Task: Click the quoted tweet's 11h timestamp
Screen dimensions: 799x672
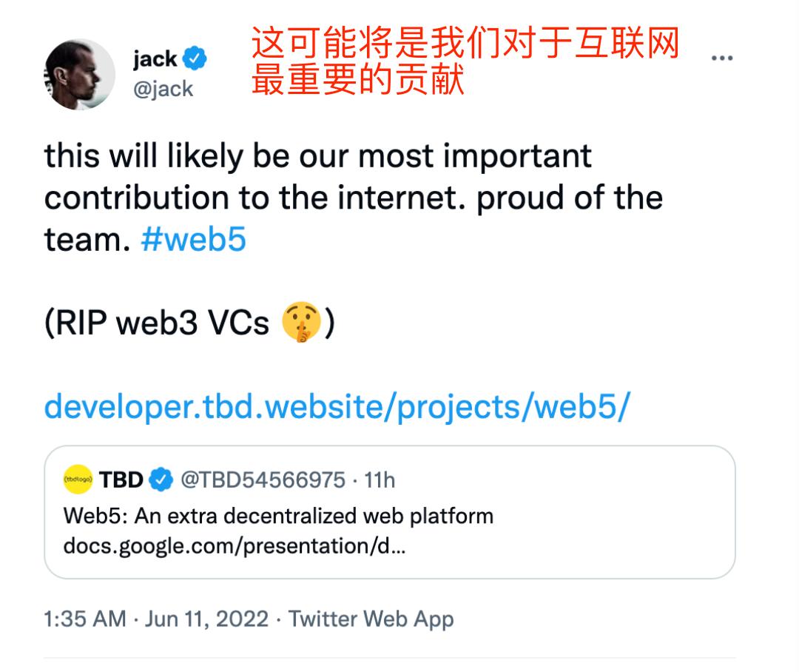Action: [380, 480]
